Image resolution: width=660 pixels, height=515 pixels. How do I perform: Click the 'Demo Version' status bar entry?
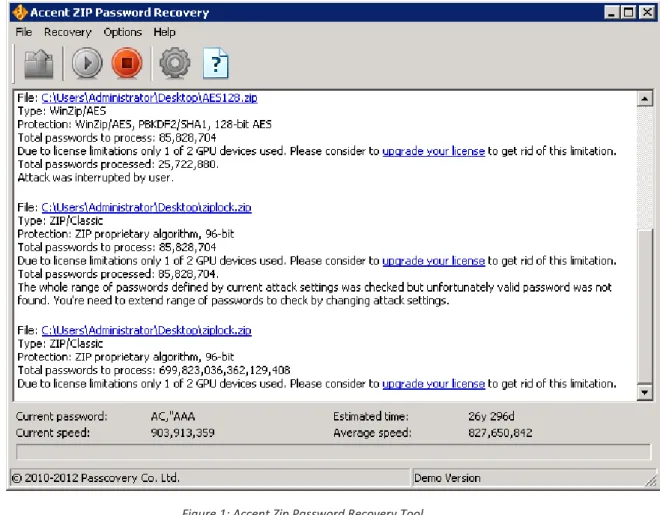[x=447, y=478]
